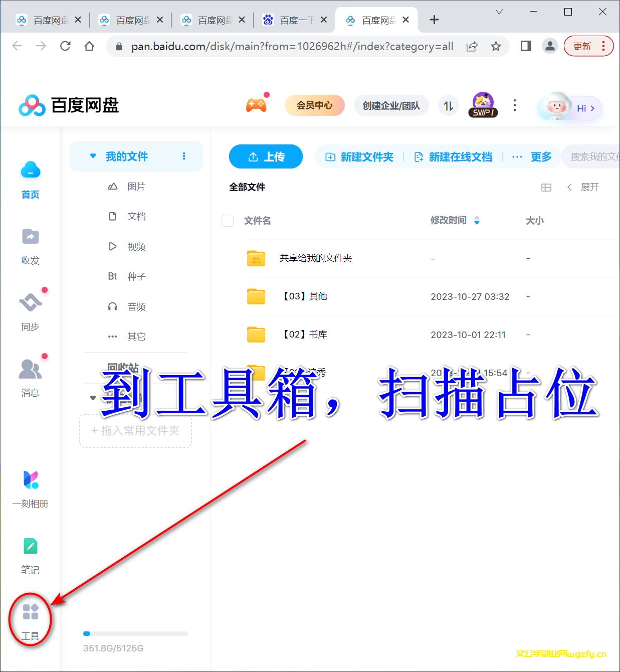The width and height of the screenshot is (620, 672).
Task: Open the Chrome profile avatar
Action: click(x=550, y=46)
